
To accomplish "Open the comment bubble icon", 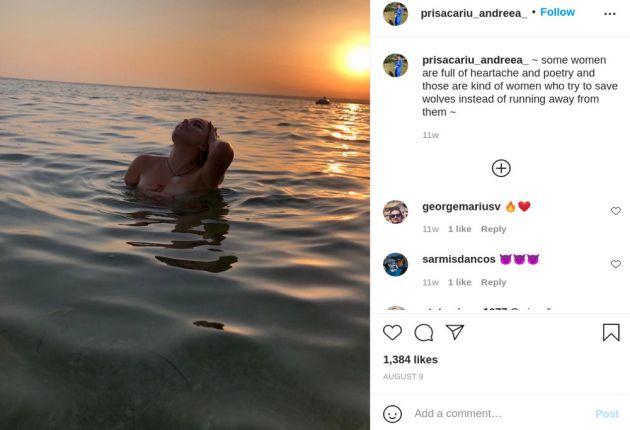I will click(x=424, y=333).
